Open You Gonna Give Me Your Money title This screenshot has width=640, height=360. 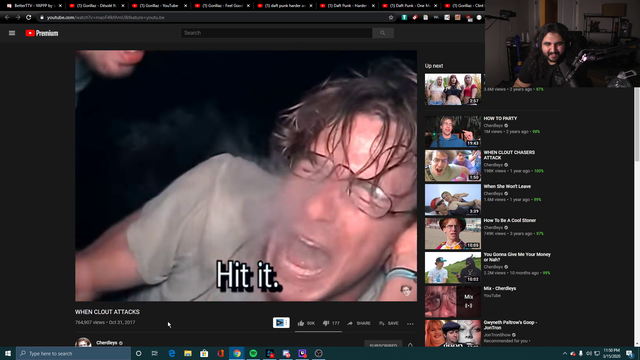click(517, 257)
